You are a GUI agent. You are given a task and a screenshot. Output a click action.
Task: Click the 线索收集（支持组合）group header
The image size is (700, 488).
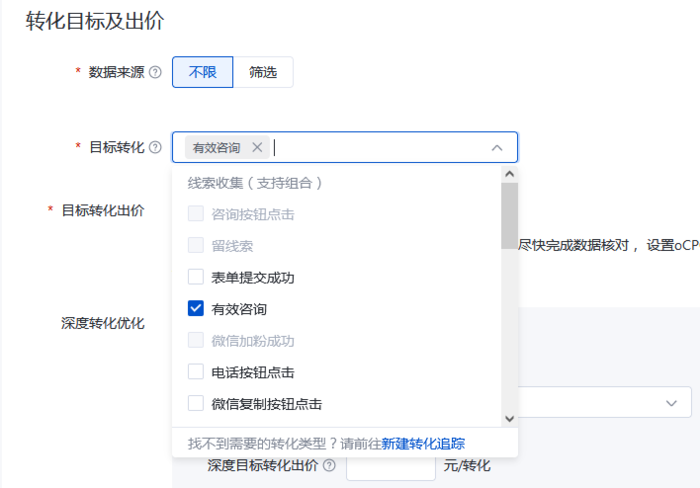pos(255,183)
